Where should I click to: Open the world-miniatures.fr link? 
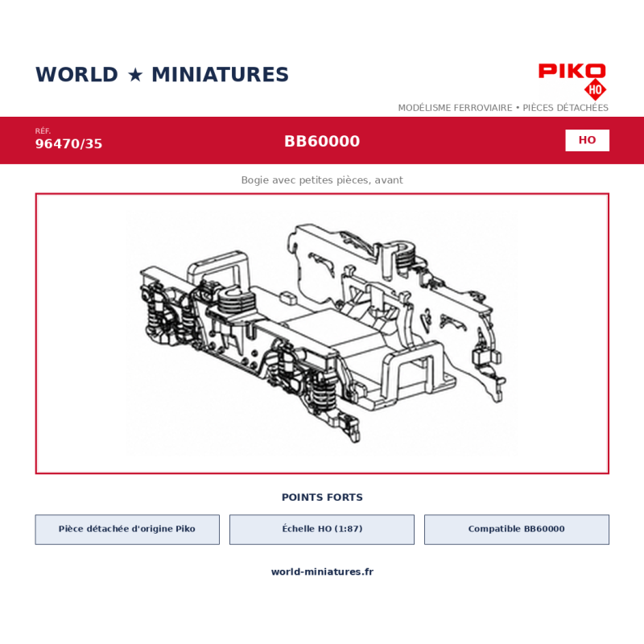click(322, 572)
